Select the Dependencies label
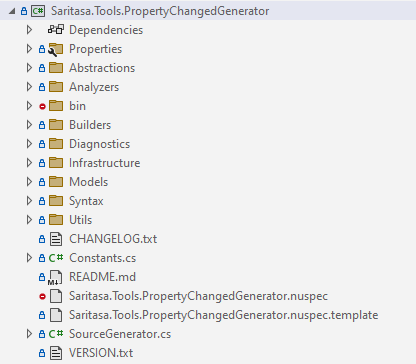This screenshot has height=364, width=416. tap(106, 30)
